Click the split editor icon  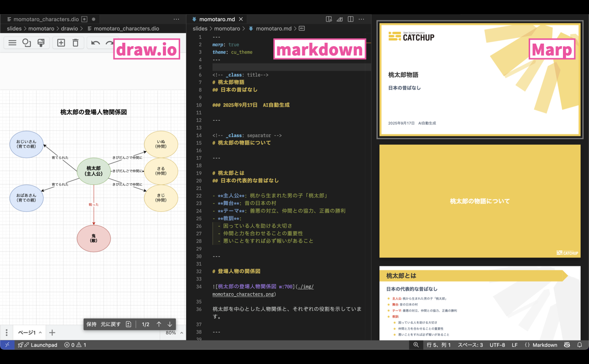[350, 19]
